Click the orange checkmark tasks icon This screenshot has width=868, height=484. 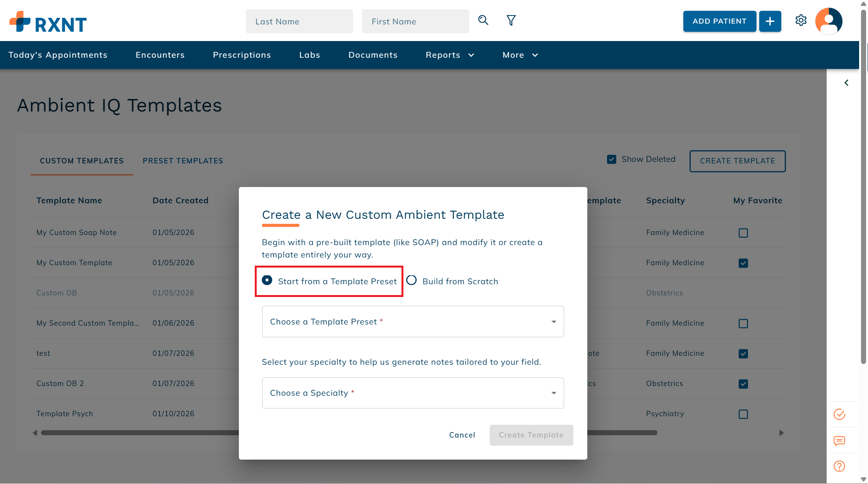click(x=839, y=414)
